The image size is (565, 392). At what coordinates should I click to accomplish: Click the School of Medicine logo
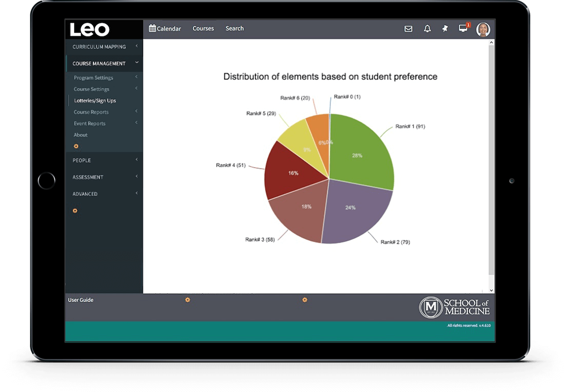455,307
